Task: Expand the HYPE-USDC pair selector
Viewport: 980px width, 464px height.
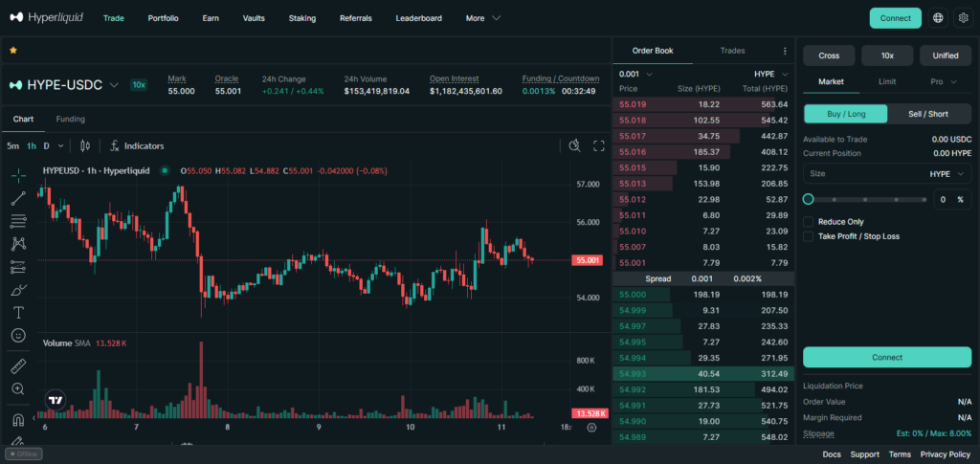Action: pyautogui.click(x=114, y=85)
